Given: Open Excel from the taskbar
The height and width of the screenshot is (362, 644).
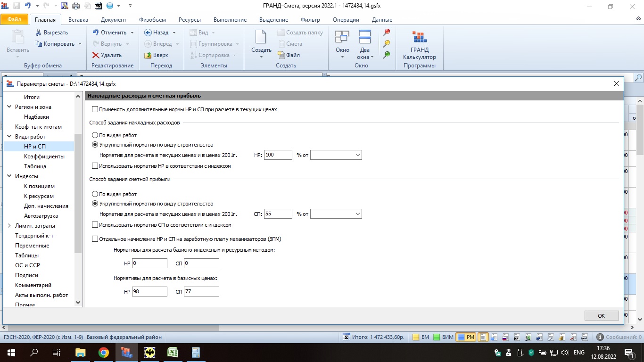Looking at the screenshot, I should (173, 353).
